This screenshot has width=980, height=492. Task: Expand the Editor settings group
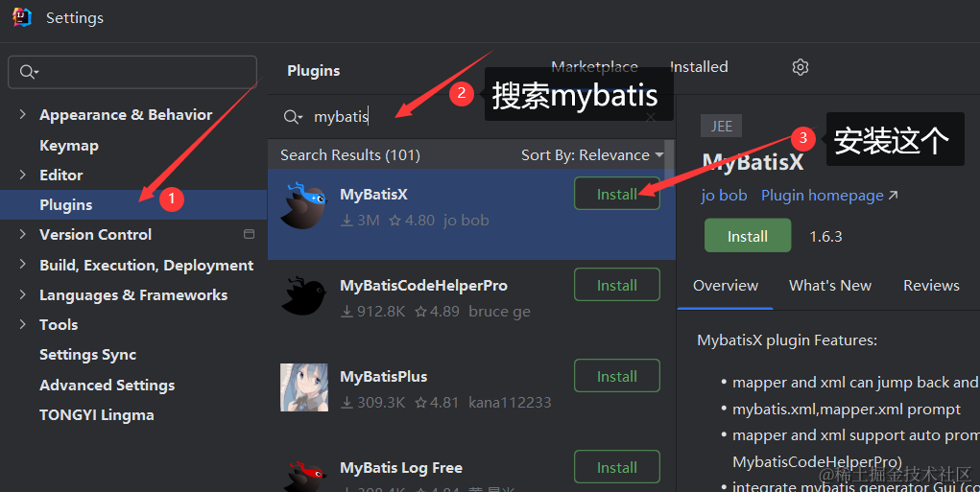tap(22, 176)
